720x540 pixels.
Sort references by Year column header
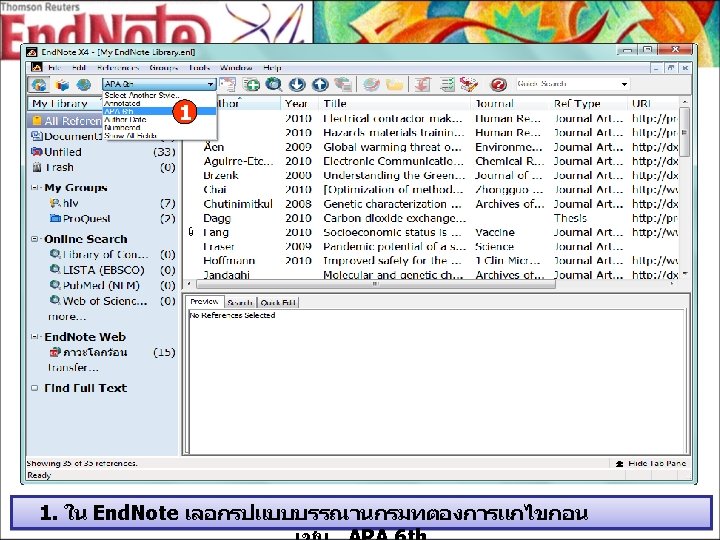coord(300,104)
